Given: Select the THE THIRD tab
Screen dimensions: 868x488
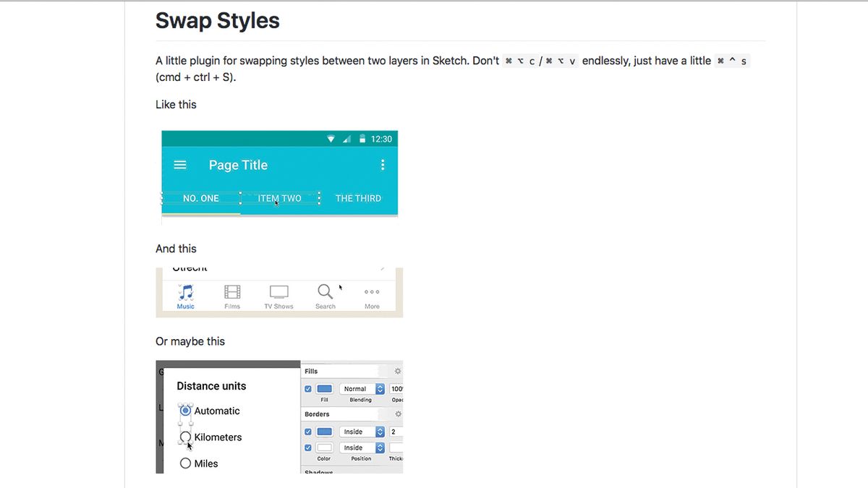Looking at the screenshot, I should point(358,197).
